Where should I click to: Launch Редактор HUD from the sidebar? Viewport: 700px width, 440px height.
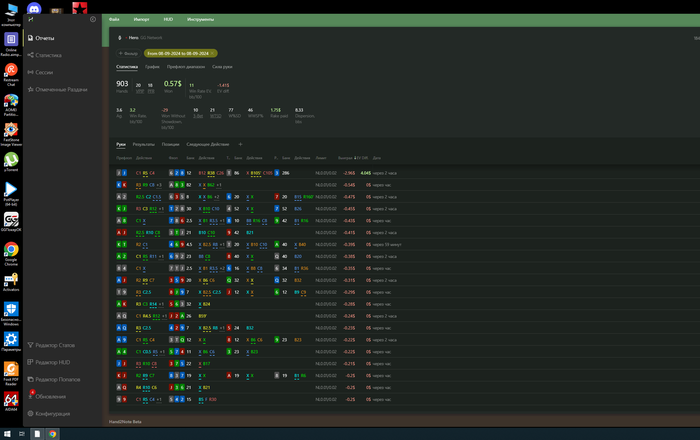tap(53, 362)
